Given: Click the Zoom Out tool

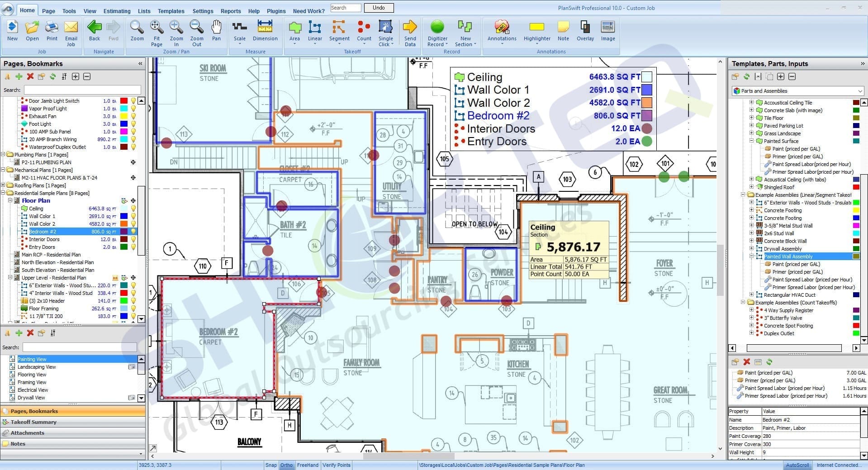Looking at the screenshot, I should 196,33.
